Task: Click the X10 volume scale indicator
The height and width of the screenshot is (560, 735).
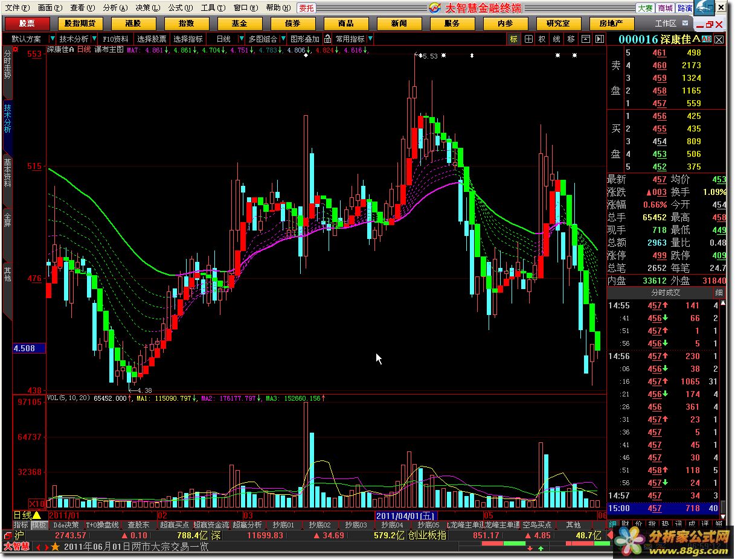Action: (37, 503)
